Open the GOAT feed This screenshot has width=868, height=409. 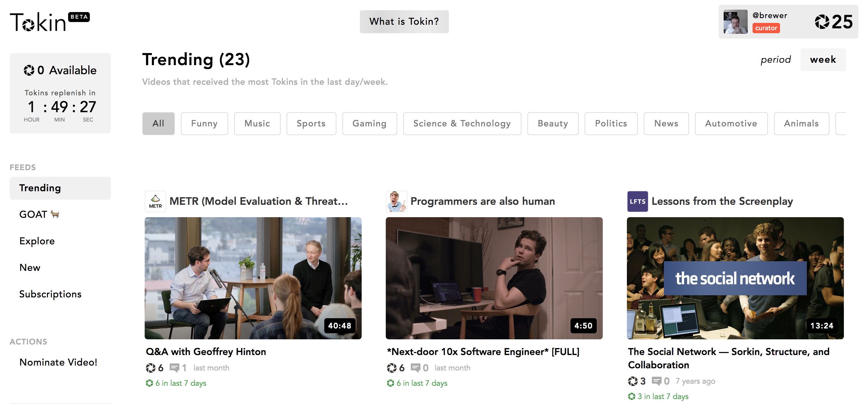click(60, 214)
